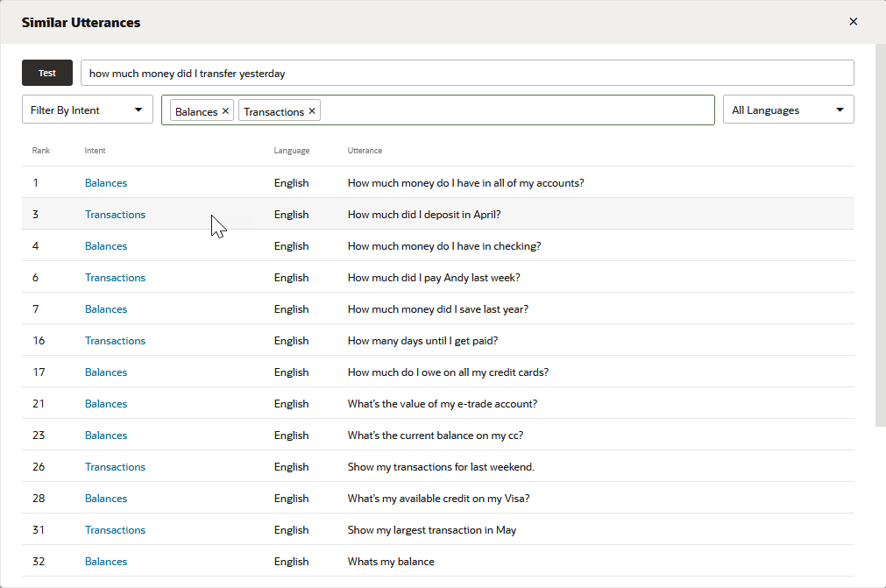Viewport: 886px width, 588px height.
Task: Remove the Transactions filter chip
Action: tap(311, 111)
